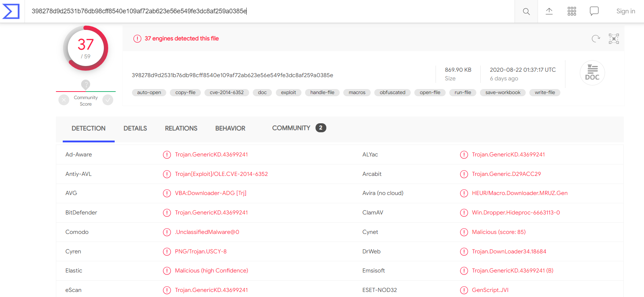
Task: Open the comments speech bubble icon
Action: pos(594,11)
